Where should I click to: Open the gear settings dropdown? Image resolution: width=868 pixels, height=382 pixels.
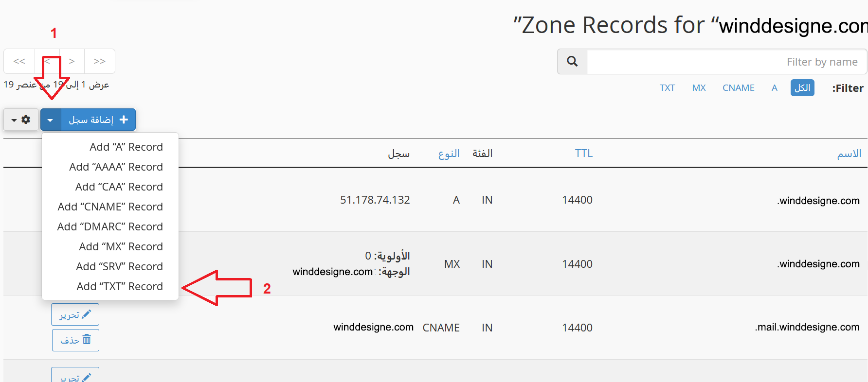click(21, 120)
